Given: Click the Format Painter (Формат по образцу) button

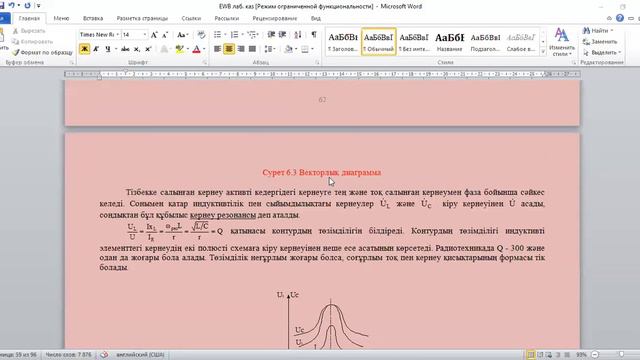Looking at the screenshot, I should coord(42,52).
